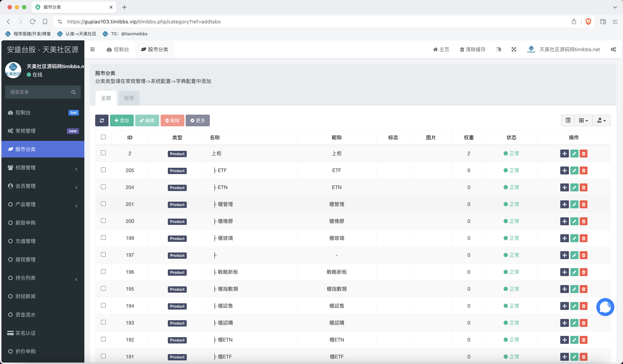This screenshot has height=364, width=623.
Task: Open the Brave shields lion icon
Action: [588, 22]
